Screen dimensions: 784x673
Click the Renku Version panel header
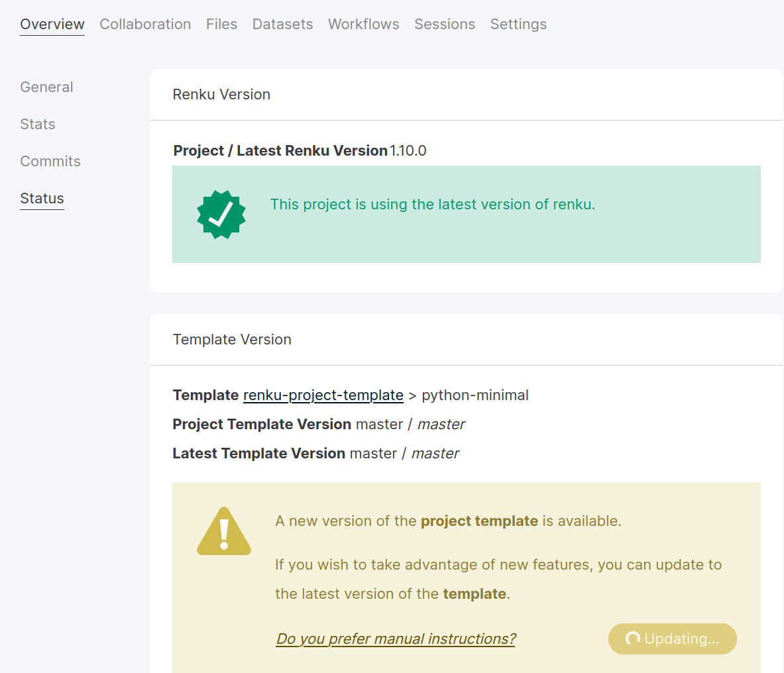coord(221,94)
